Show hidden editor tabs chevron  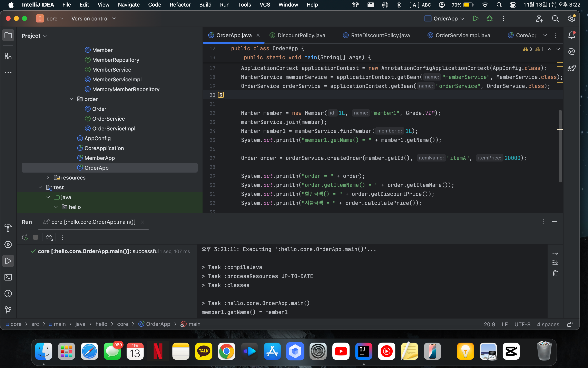[x=545, y=35]
